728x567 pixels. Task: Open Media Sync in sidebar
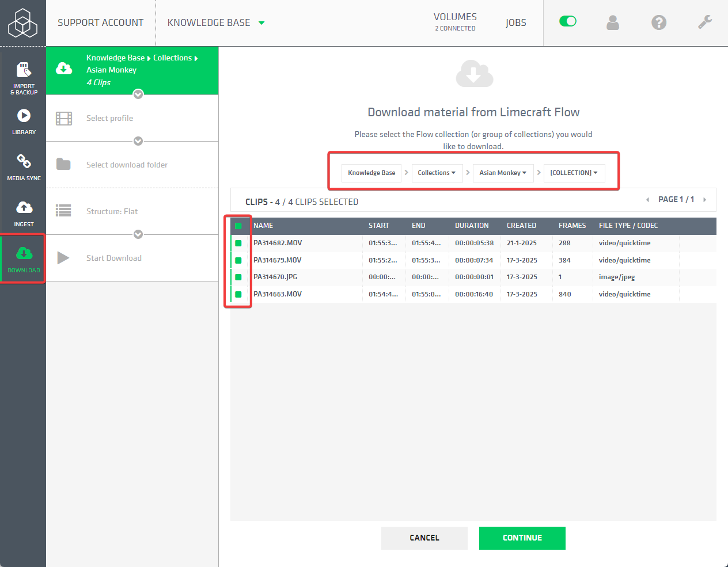coord(24,168)
